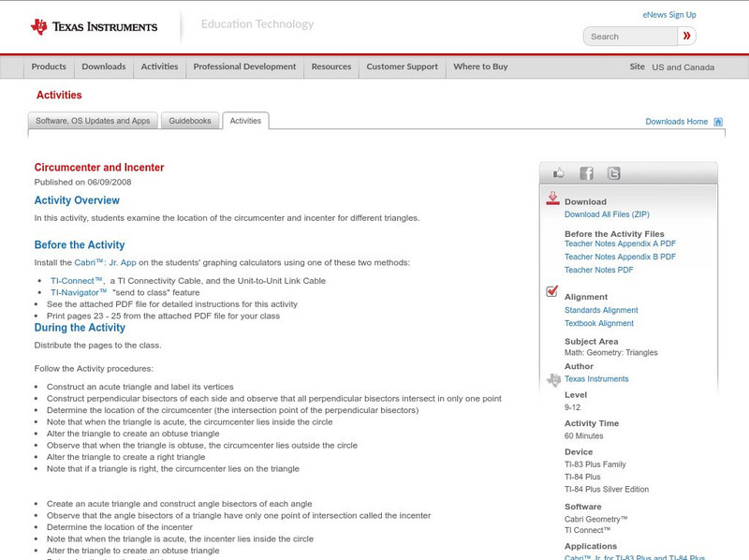Open the TI-Connect link
Image resolution: width=749 pixels, height=560 pixels.
(77, 281)
